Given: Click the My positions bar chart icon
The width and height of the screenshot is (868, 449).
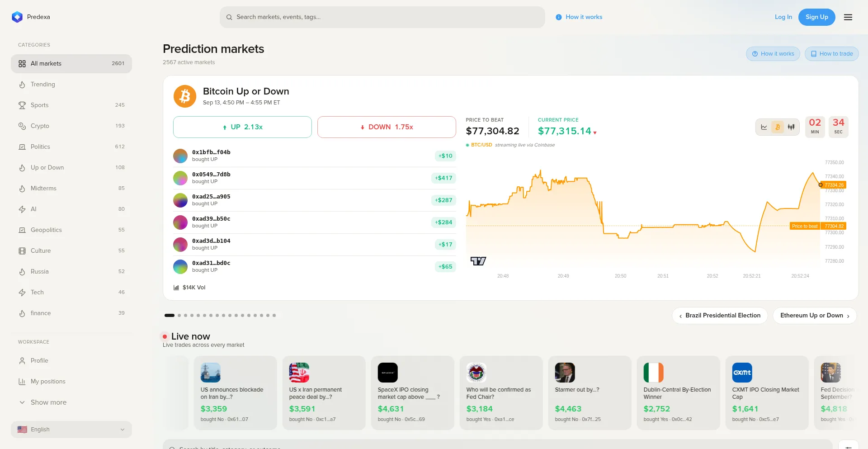Looking at the screenshot, I should [22, 382].
